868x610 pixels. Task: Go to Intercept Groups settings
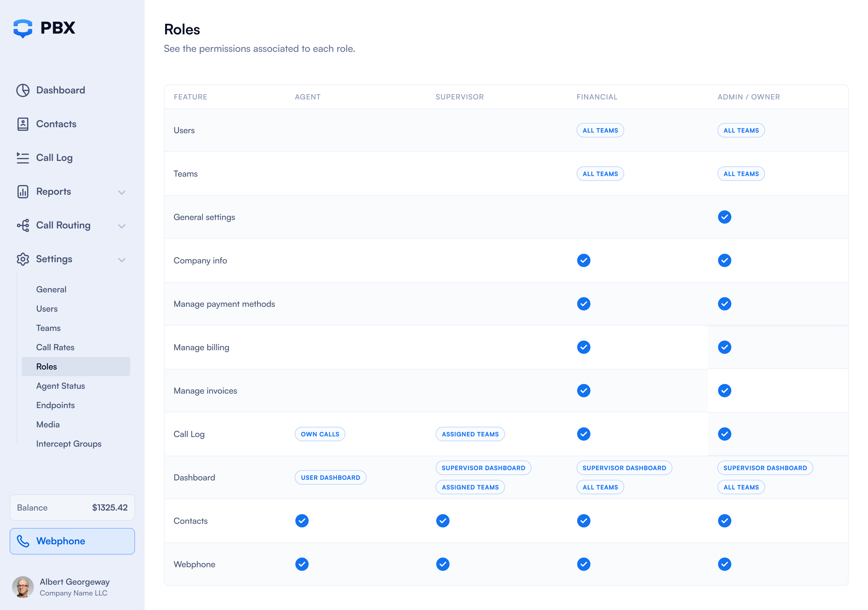[69, 444]
